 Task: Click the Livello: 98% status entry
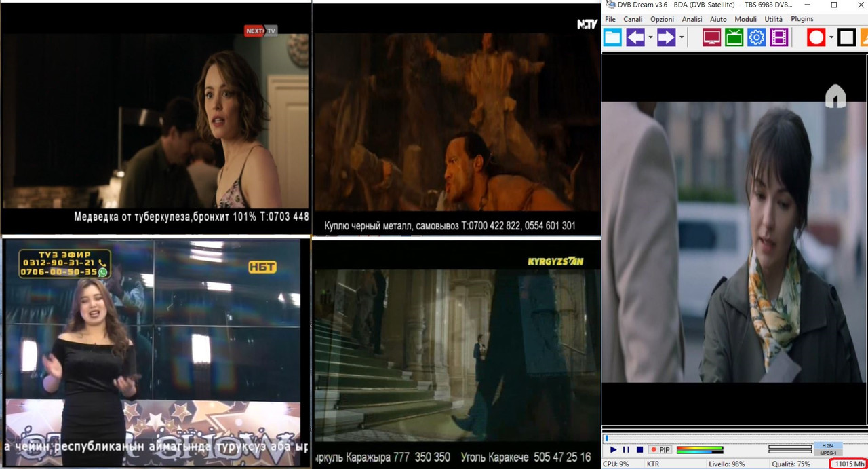(727, 464)
